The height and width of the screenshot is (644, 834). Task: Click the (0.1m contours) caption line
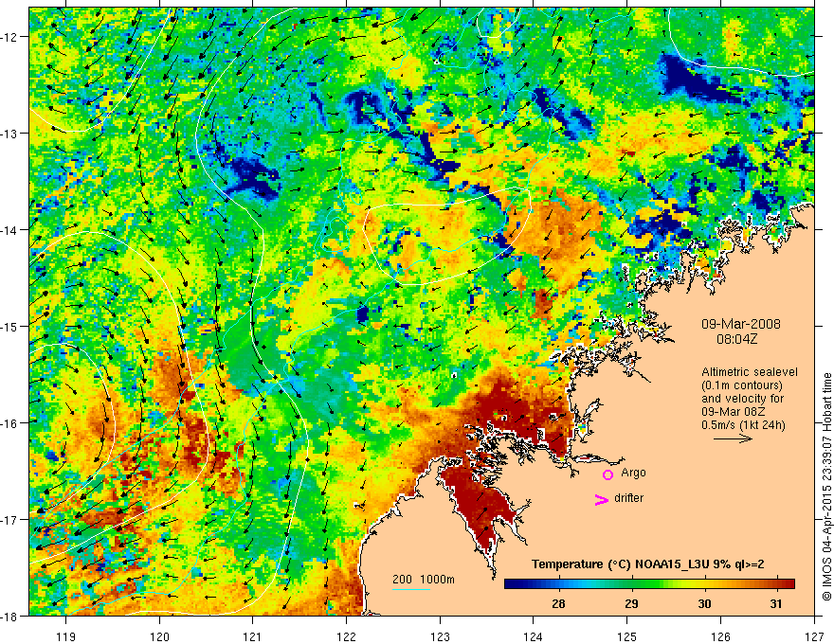click(x=742, y=385)
